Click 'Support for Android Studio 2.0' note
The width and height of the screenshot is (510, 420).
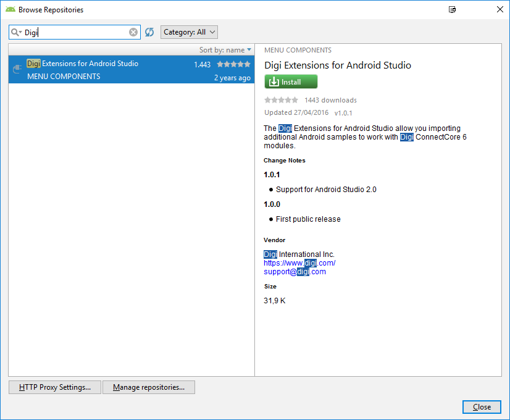click(326, 190)
